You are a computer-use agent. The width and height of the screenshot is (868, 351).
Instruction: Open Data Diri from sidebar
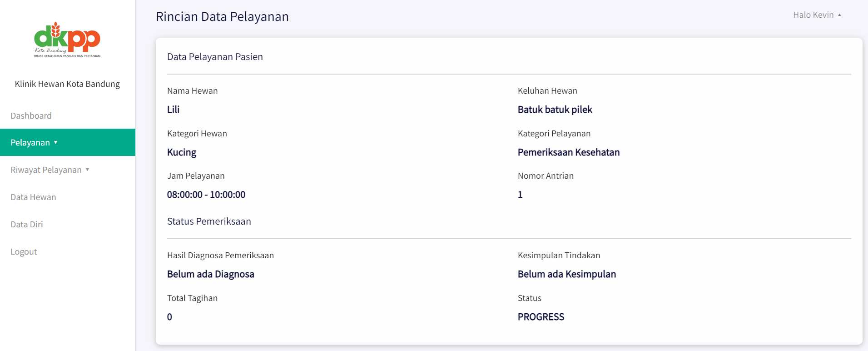tap(27, 224)
